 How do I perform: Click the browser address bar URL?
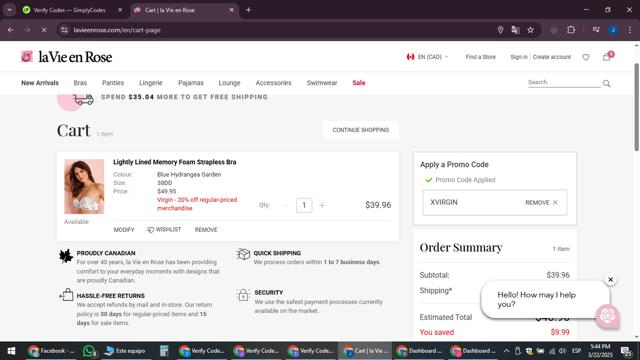click(117, 30)
